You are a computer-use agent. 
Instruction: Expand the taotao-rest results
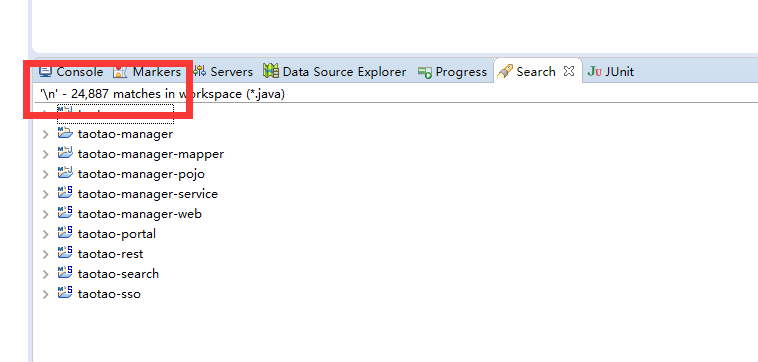(x=45, y=254)
